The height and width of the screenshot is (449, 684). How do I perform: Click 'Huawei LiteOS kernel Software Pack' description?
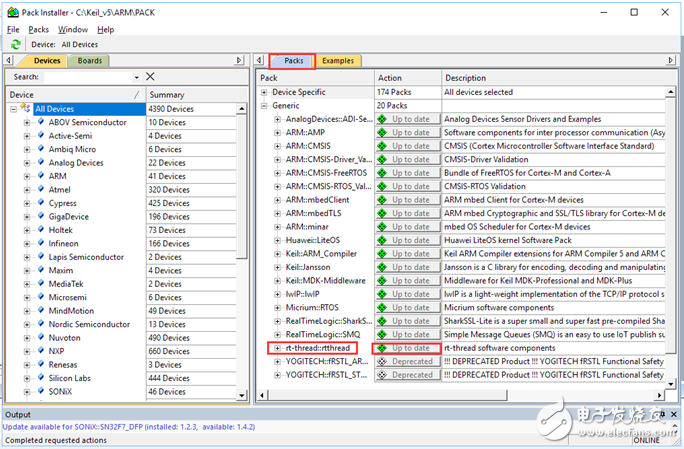(x=508, y=240)
